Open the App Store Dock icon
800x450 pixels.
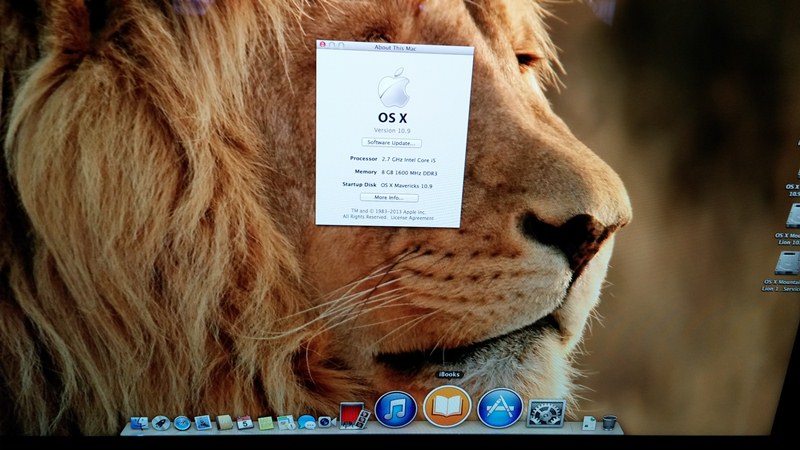(499, 408)
